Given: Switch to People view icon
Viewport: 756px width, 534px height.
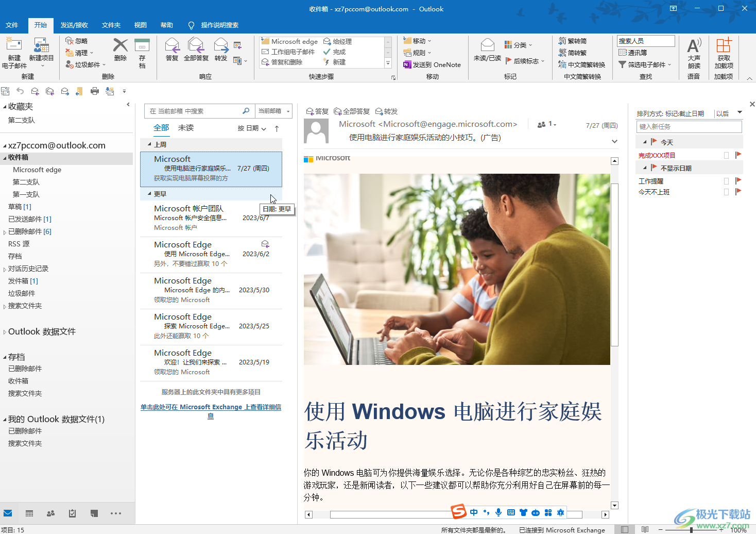Looking at the screenshot, I should [50, 513].
